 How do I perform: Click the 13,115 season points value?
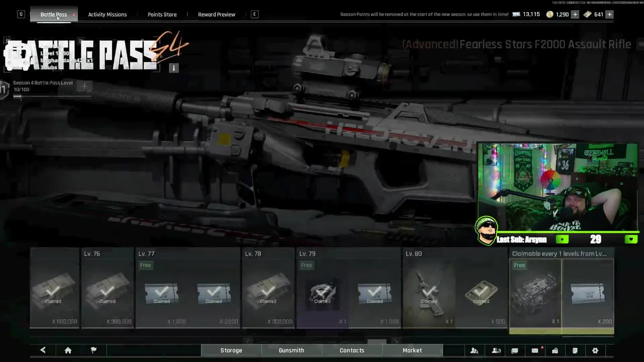coord(531,15)
